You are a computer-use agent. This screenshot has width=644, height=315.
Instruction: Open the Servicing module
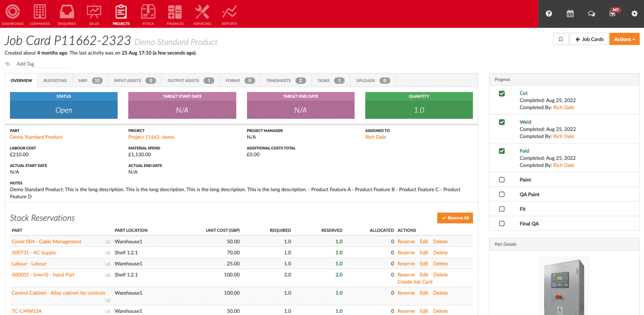click(x=202, y=14)
